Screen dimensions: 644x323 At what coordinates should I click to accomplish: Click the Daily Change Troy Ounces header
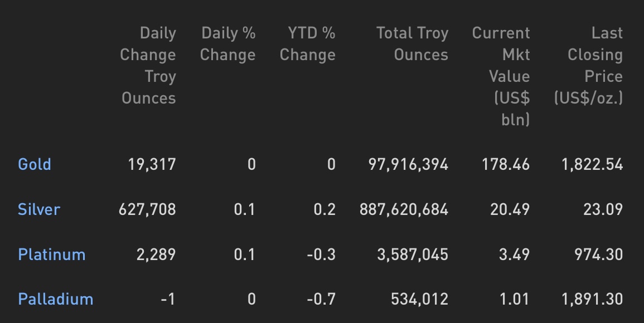pyautogui.click(x=148, y=65)
